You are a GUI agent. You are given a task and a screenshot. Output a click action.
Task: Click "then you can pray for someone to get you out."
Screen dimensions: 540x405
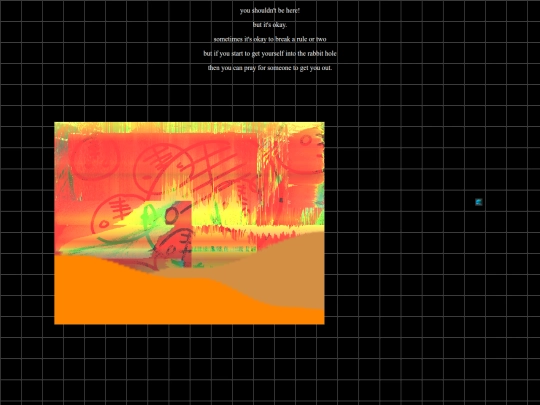[x=270, y=68]
